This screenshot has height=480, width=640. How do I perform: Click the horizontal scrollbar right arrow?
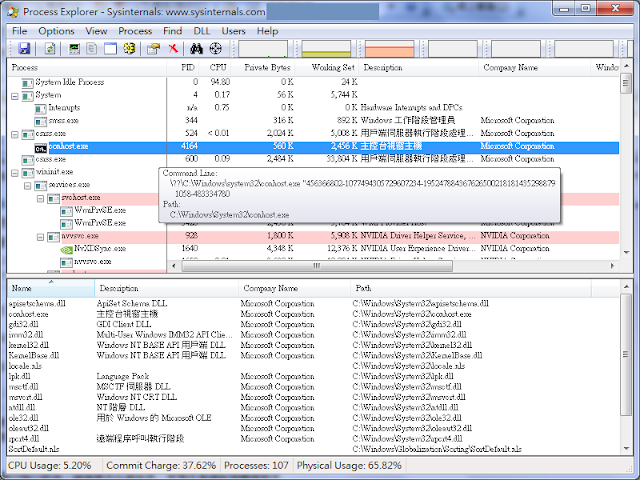[612, 266]
